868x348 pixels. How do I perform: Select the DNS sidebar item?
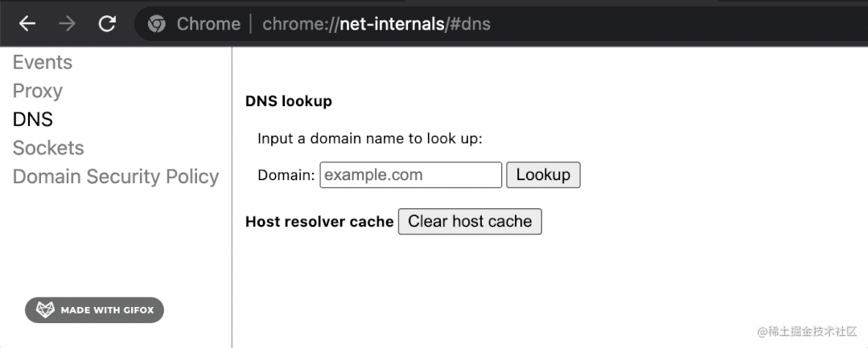[x=33, y=120]
